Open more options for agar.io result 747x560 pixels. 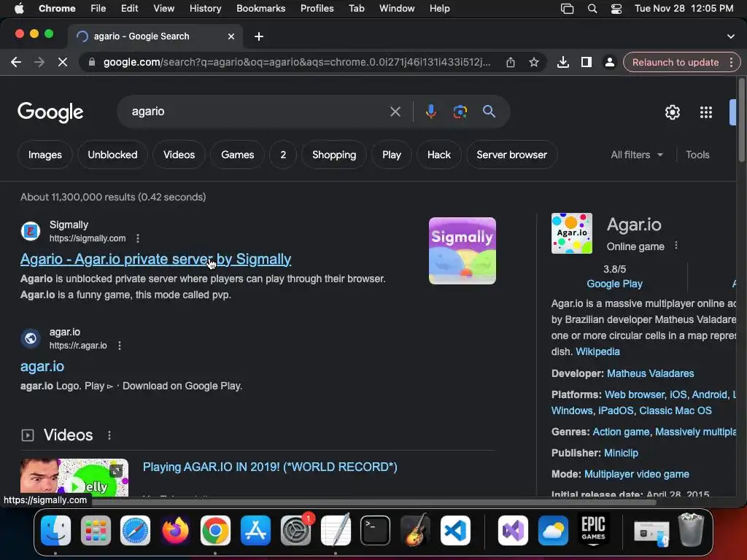click(x=119, y=346)
